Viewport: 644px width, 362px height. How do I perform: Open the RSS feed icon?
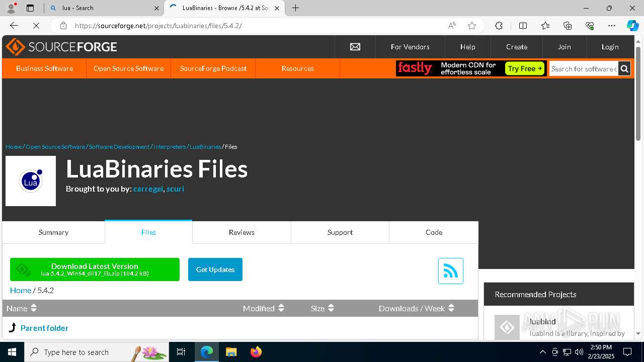[x=451, y=271]
